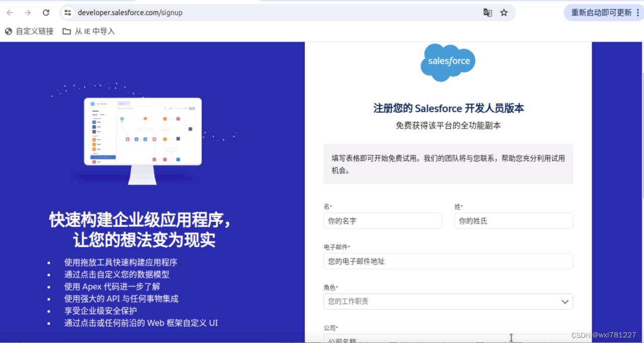
Task: Open the 您的工作职责 role dropdown
Action: [448, 301]
